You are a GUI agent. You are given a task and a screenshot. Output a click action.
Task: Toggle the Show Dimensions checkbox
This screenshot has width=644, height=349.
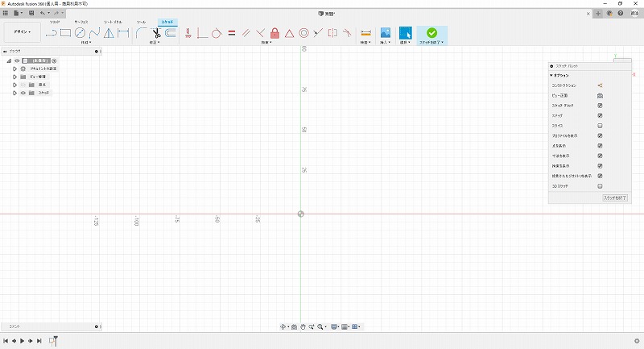[600, 156]
